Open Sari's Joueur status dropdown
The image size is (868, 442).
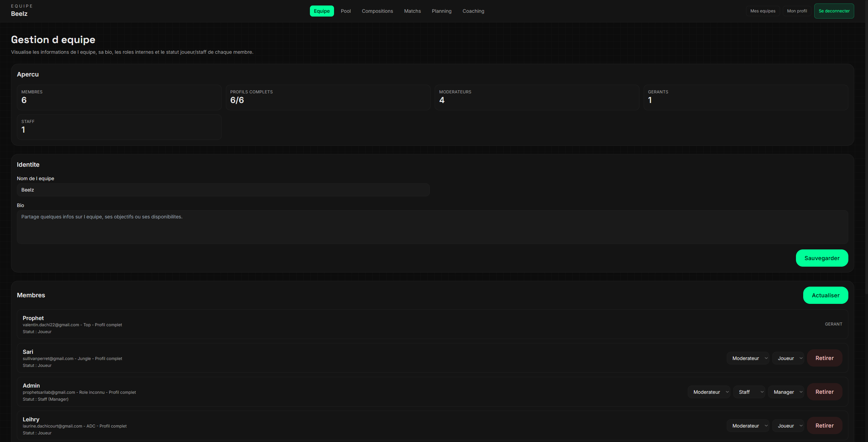click(x=788, y=358)
